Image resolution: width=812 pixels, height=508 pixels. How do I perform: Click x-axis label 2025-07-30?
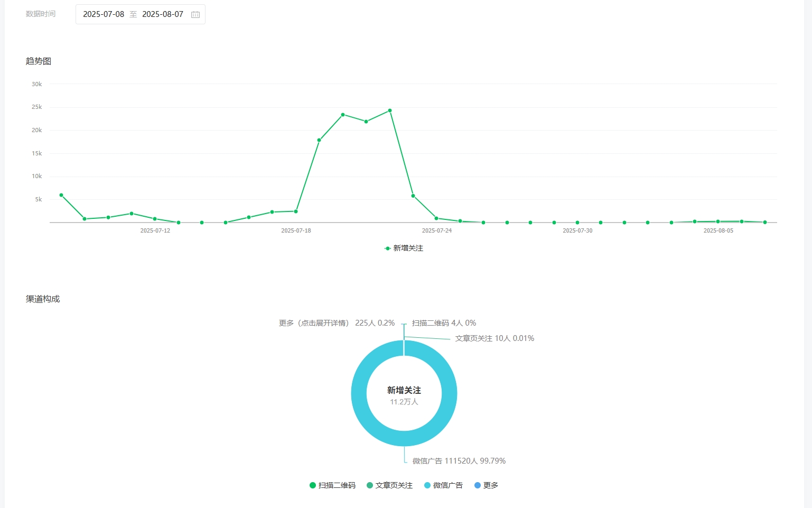point(577,230)
